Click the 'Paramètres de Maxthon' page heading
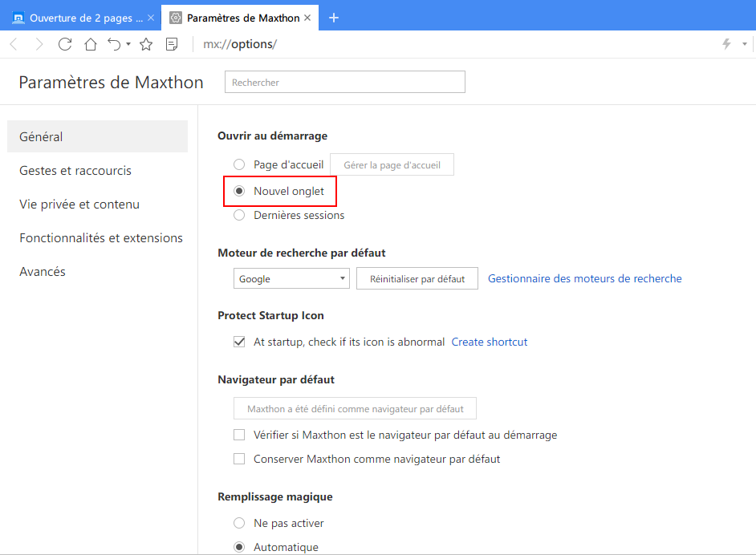Image resolution: width=756 pixels, height=555 pixels. click(x=111, y=83)
